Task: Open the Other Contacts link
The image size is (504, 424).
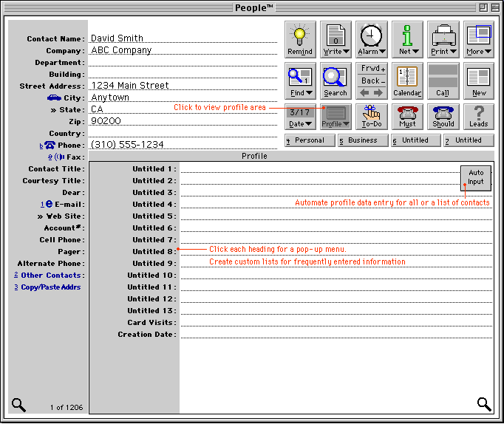Action: pyautogui.click(x=50, y=276)
